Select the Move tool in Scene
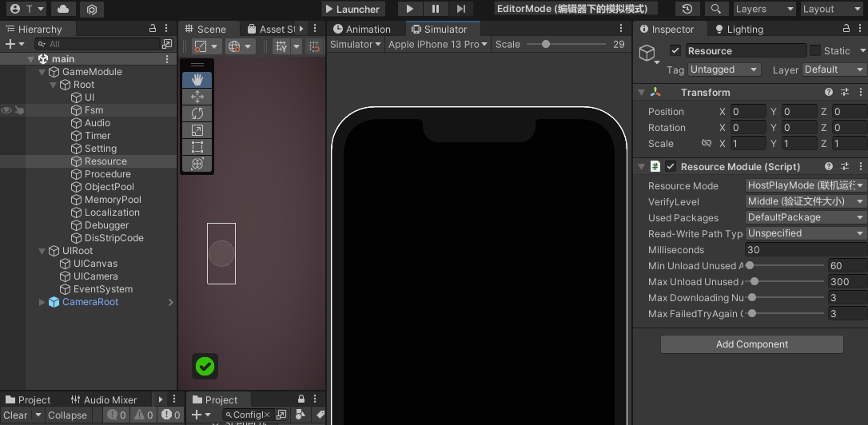The height and width of the screenshot is (425, 868). tap(197, 97)
